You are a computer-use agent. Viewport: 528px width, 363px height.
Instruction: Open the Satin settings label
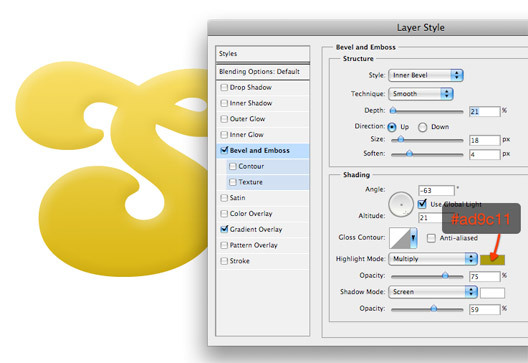(237, 198)
